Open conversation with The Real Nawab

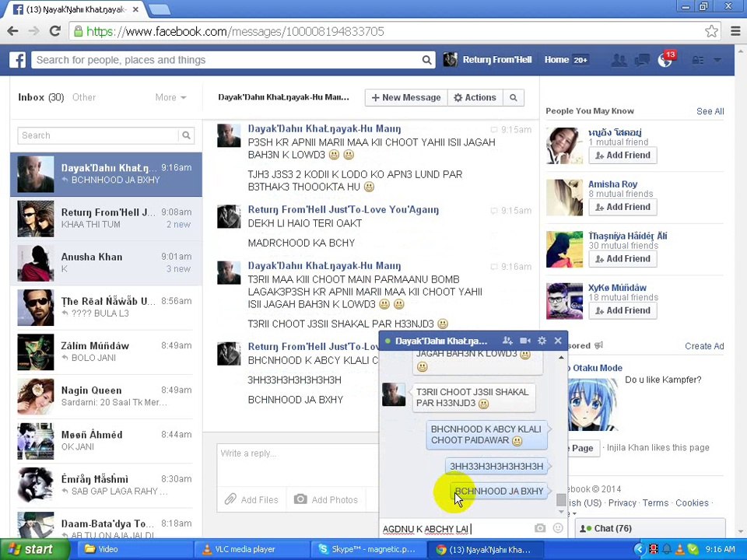click(106, 308)
